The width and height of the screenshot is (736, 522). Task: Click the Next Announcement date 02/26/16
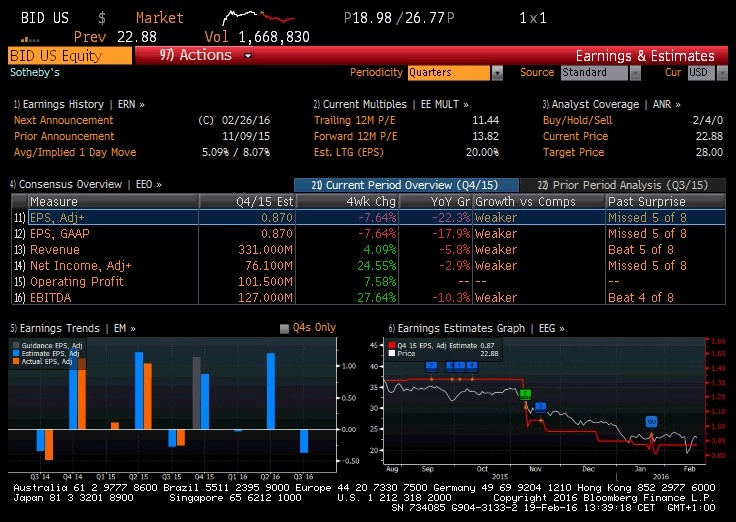[x=246, y=120]
